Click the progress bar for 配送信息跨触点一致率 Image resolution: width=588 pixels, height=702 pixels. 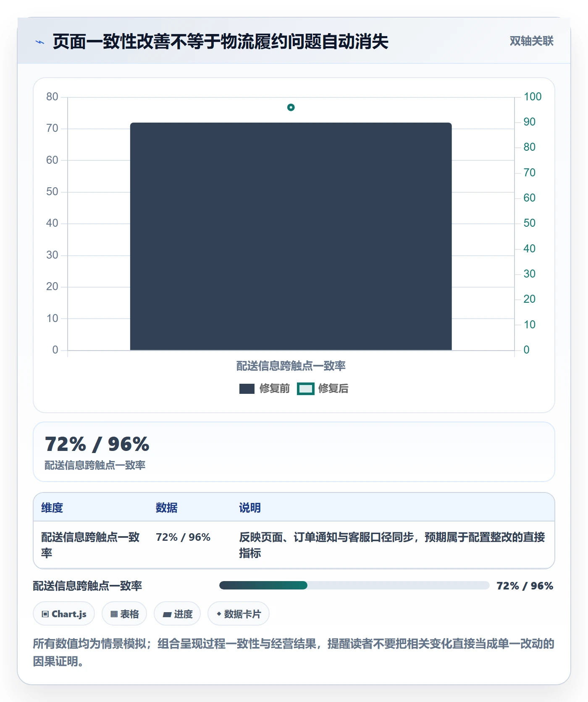pyautogui.click(x=354, y=585)
